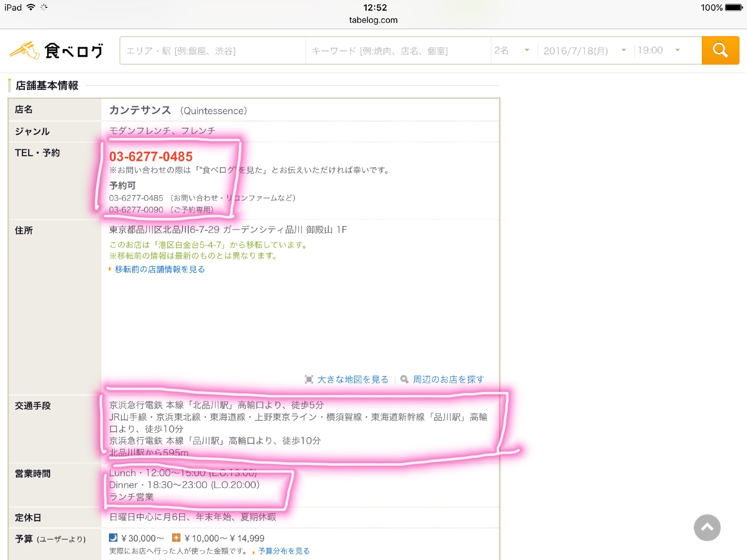Tap the reservation-only number 03-6277-0090
The image size is (747, 560).
[x=136, y=210]
